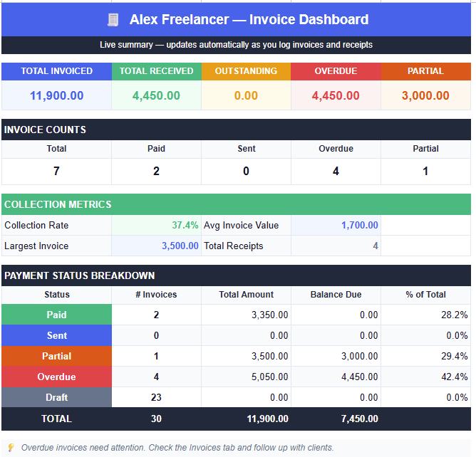Select the 3,350.00 Paid total amount
476x457 pixels.
tap(270, 315)
